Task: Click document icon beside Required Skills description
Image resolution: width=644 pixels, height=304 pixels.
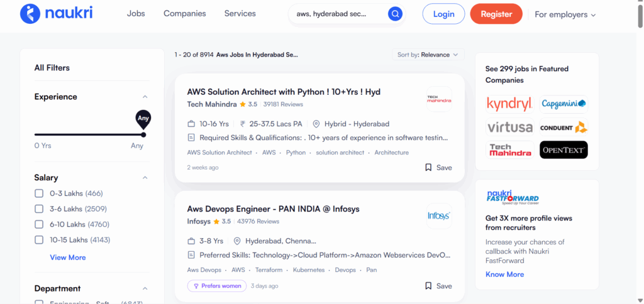Action: (x=191, y=138)
